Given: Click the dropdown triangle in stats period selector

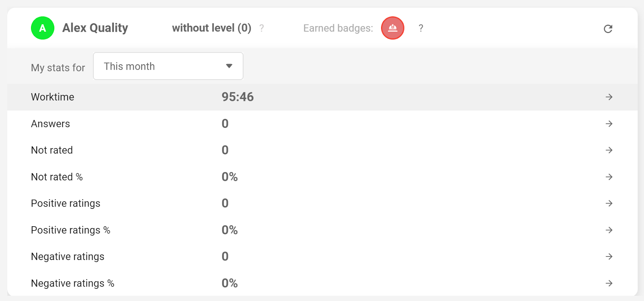Looking at the screenshot, I should (x=229, y=66).
